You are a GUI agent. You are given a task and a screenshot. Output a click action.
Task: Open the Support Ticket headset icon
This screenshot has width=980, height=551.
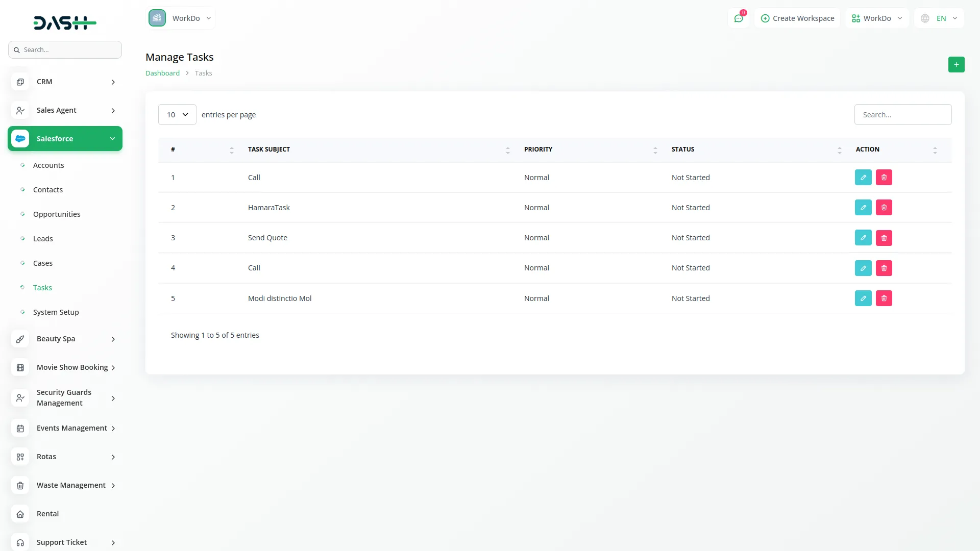point(20,542)
